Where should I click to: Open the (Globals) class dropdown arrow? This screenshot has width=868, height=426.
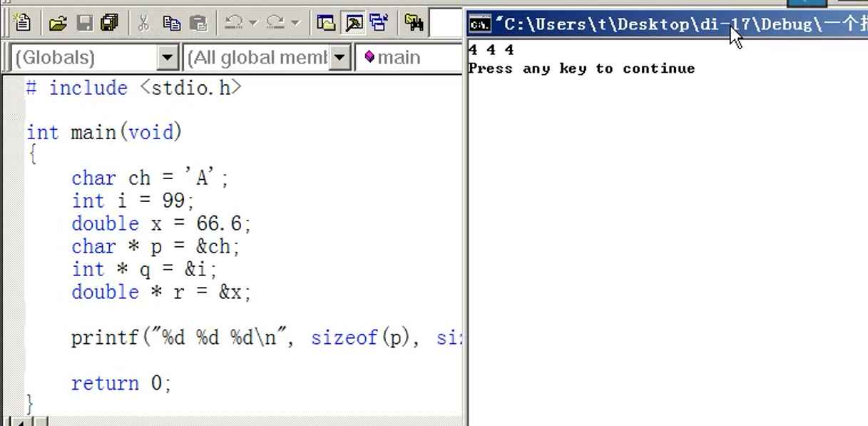168,57
